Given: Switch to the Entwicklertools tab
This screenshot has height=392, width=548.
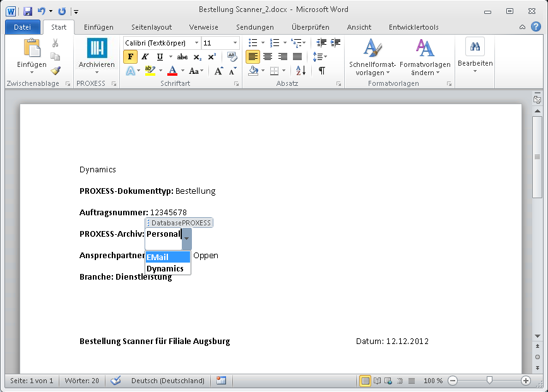Looking at the screenshot, I should (x=414, y=27).
